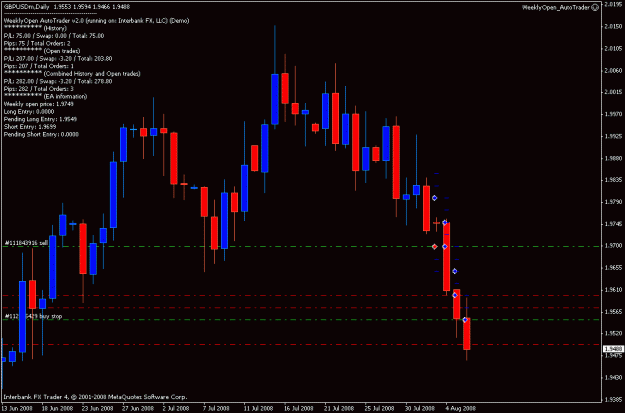The width and height of the screenshot is (625, 413).
Task: Click 'Short Entry: 1.9699' text
Action: [x=30, y=127]
